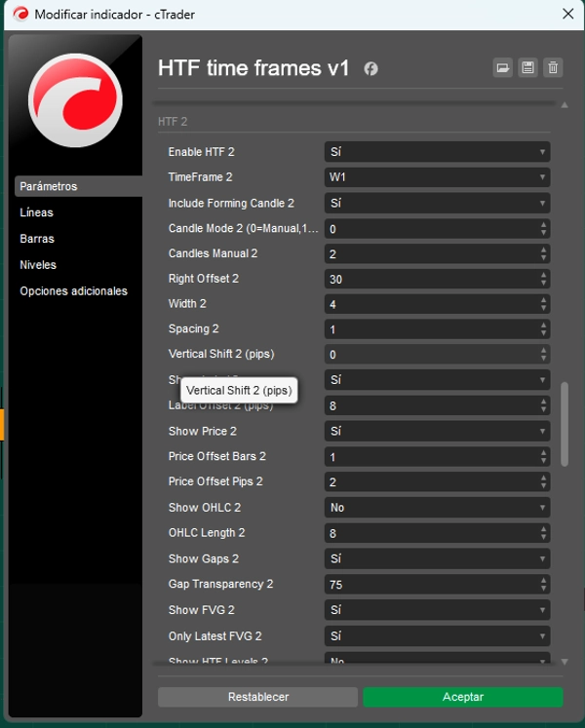Click the save preset floppy icon

click(x=527, y=68)
